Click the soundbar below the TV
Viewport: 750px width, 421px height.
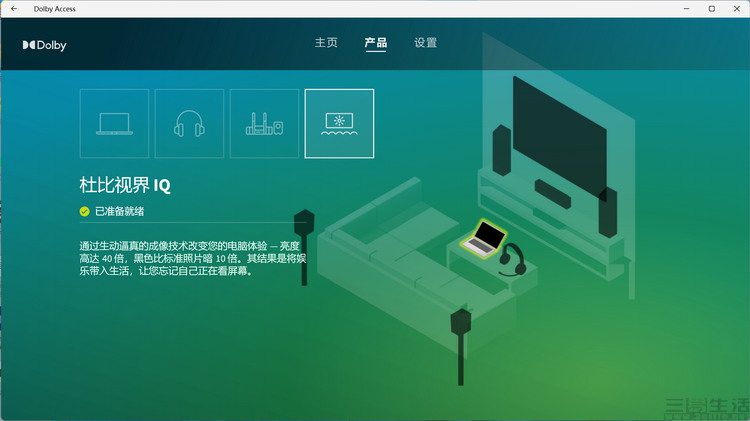553,193
